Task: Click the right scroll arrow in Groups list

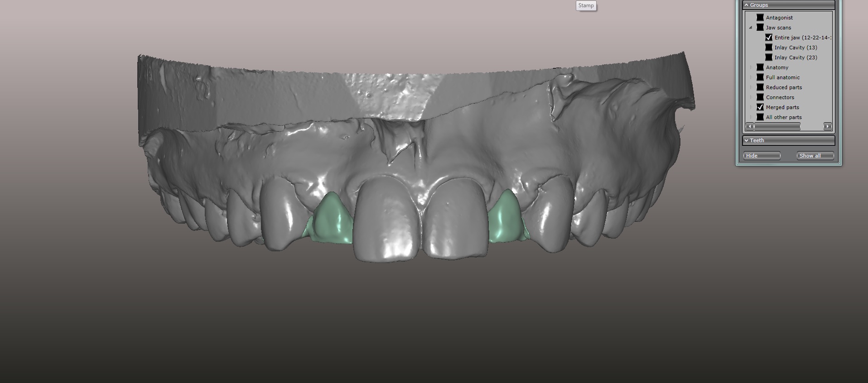Action: click(x=828, y=126)
